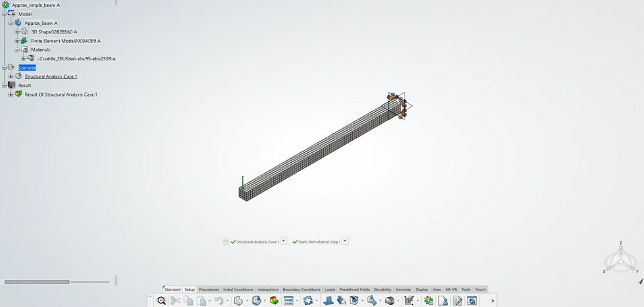Open the Static Perturbation Step.1 dropdown arrow
This screenshot has width=644, height=307.
pyautogui.click(x=345, y=241)
